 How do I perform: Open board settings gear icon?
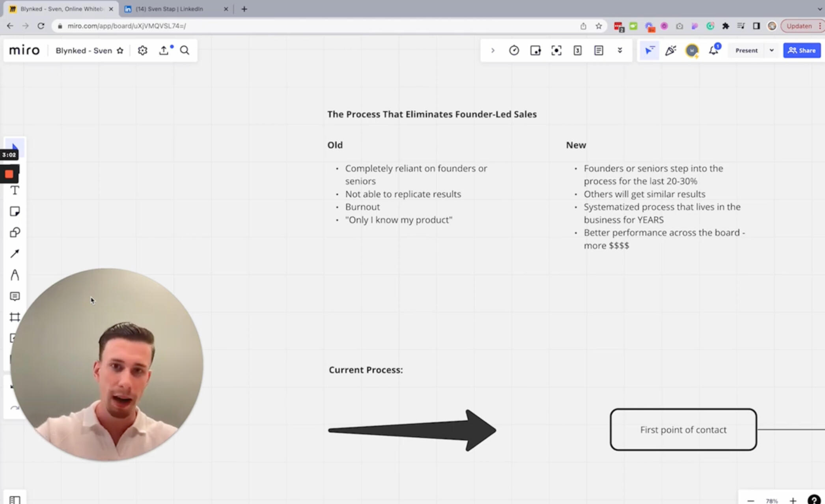[142, 50]
